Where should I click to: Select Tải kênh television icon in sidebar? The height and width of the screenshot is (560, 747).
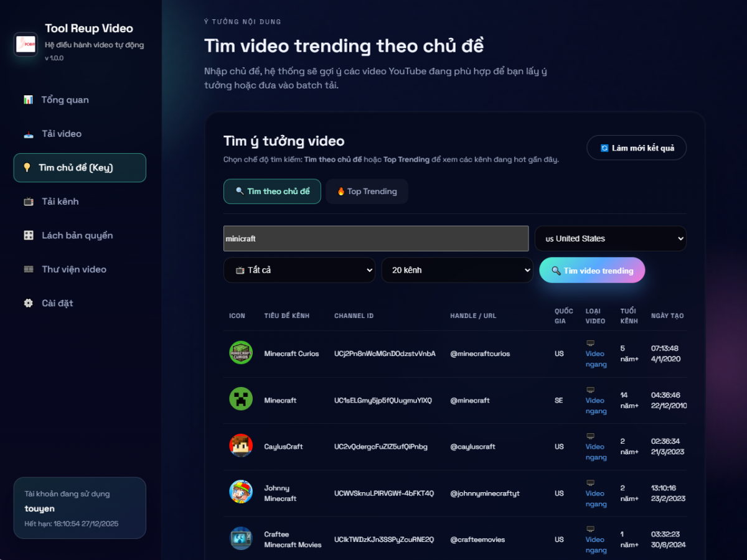pos(28,202)
